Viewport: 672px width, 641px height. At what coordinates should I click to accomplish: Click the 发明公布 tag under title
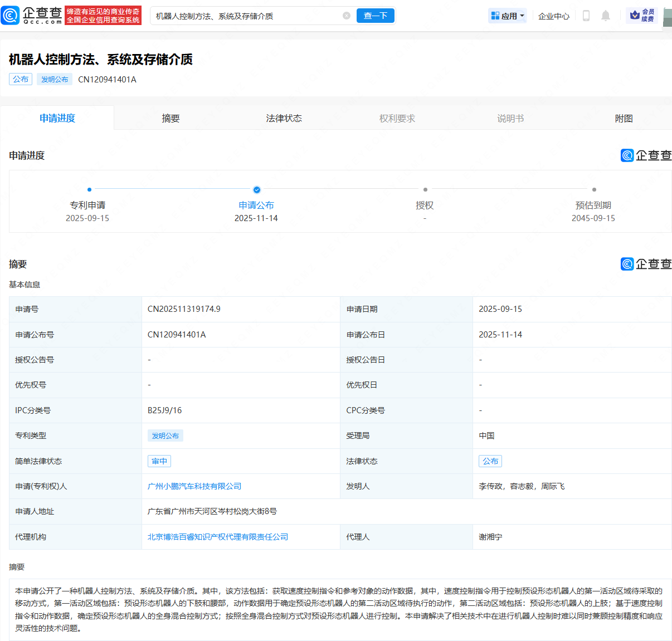pyautogui.click(x=55, y=79)
